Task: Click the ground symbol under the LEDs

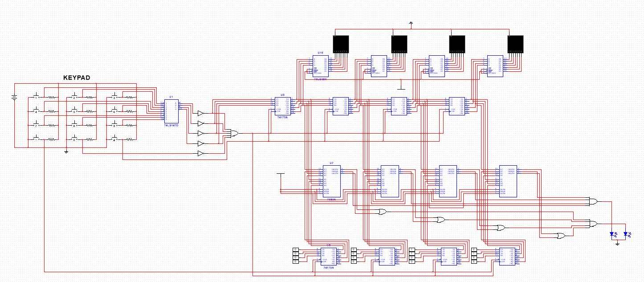Action: click(617, 243)
